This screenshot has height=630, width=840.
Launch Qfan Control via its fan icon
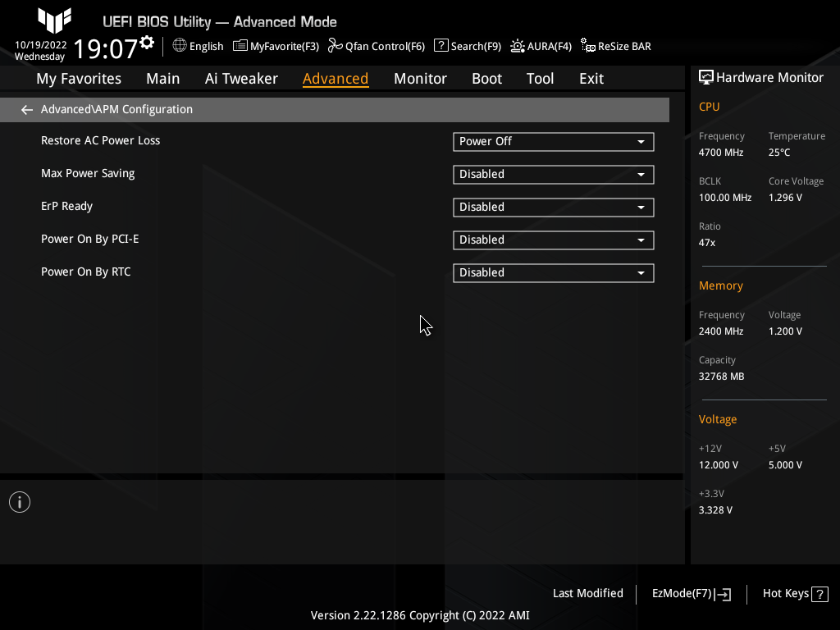click(x=335, y=46)
